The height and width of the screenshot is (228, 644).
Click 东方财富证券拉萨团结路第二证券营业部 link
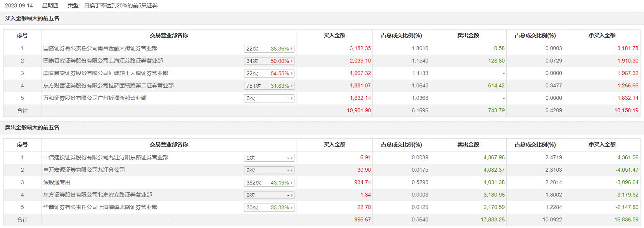[108, 85]
